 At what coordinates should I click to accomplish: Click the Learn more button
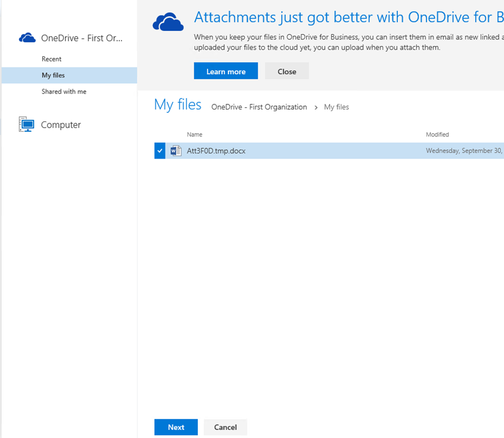coord(225,71)
